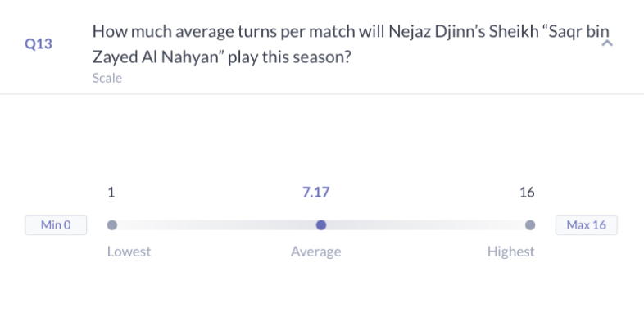Click the Highest dot on the scale
The height and width of the screenshot is (322, 644).
coord(530,225)
